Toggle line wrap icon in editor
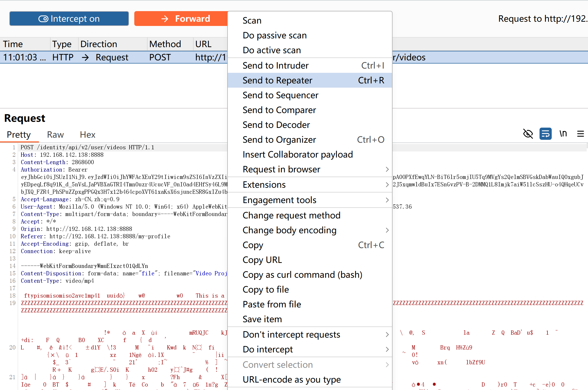The height and width of the screenshot is (390, 588). pyautogui.click(x=545, y=134)
